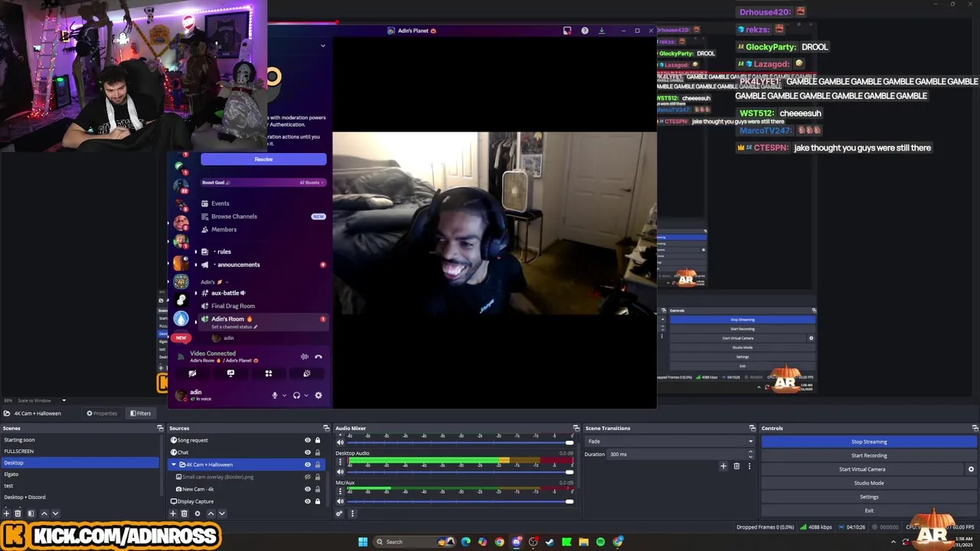Toggle Discord noise suppression icon

click(x=305, y=357)
